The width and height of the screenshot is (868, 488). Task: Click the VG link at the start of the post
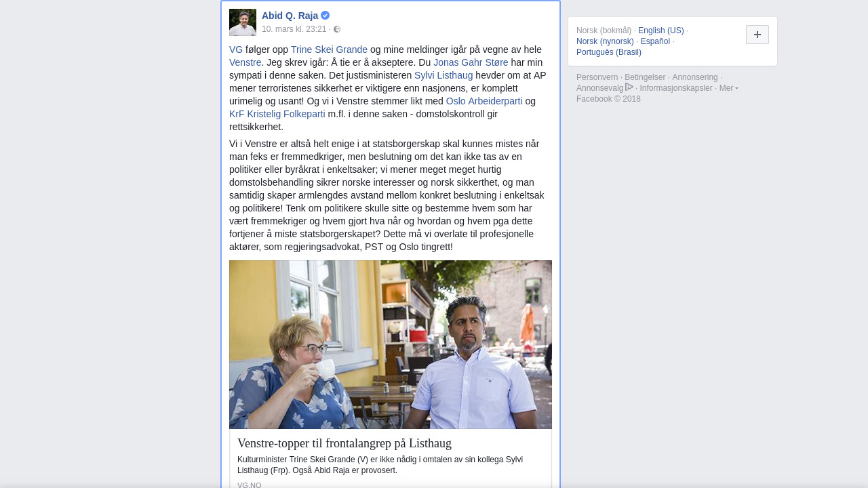coord(236,49)
